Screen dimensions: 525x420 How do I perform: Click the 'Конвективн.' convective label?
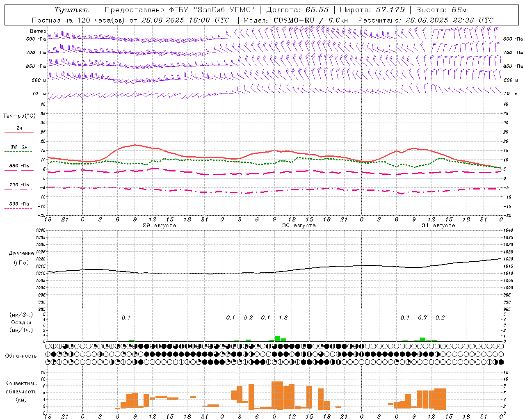[x=21, y=383]
